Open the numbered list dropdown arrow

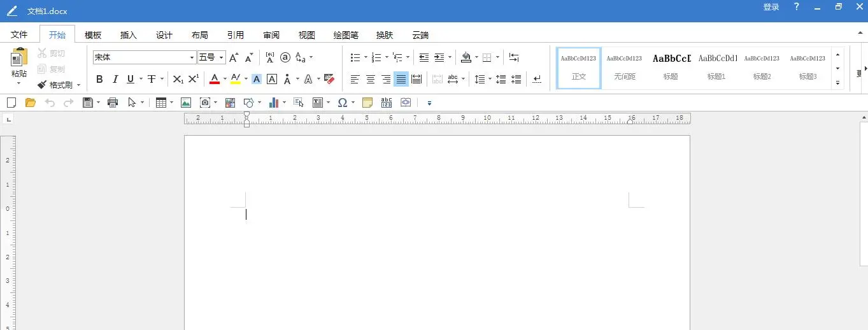pos(387,57)
